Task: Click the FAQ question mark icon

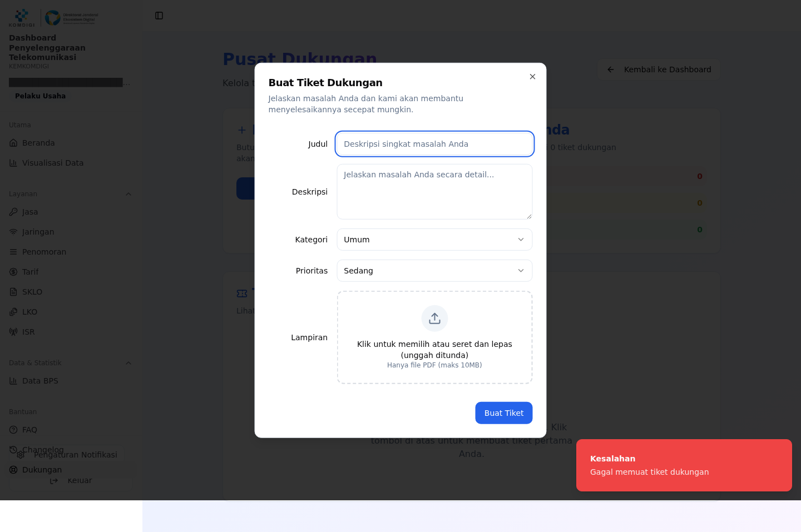Action: pos(13,430)
